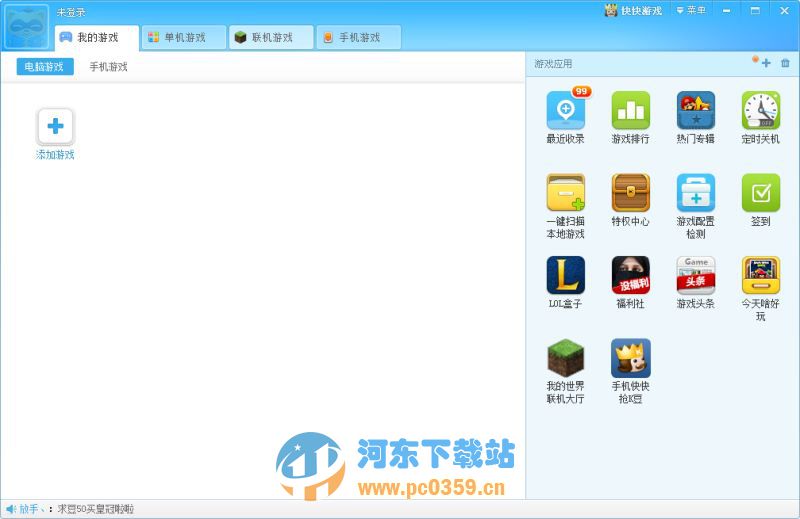Click 一键扫描本地游戏 folder icon
Screen dimensions: 800x519
[x=565, y=193]
